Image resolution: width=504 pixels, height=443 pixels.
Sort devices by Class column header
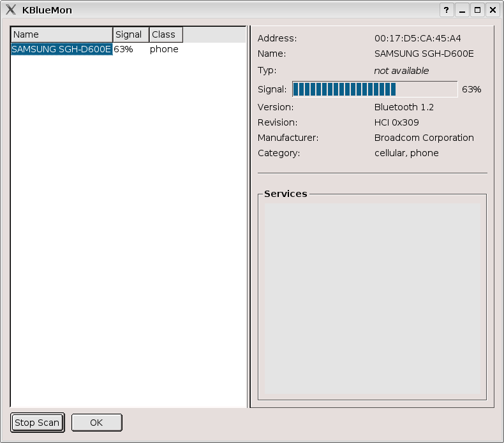166,34
